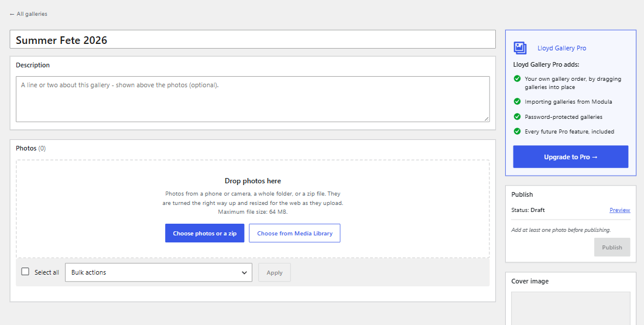Click the Every future Pro feature, included text

[x=569, y=132]
